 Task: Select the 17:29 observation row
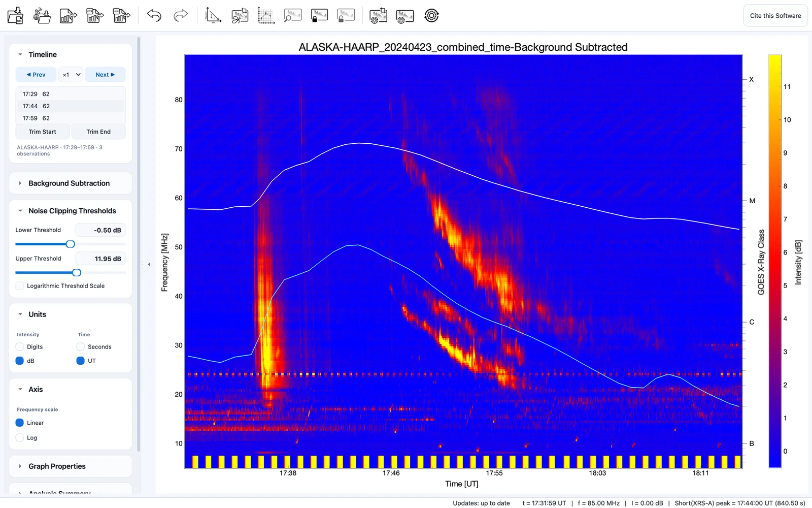pyautogui.click(x=71, y=94)
